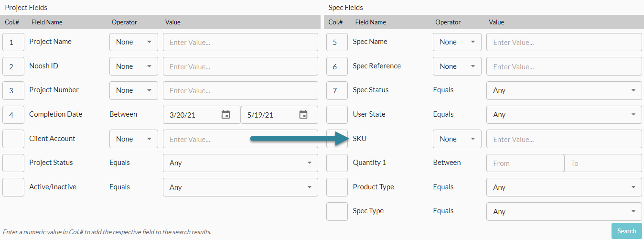Click the Spec Fields heading
The image size is (644, 240).
346,8
